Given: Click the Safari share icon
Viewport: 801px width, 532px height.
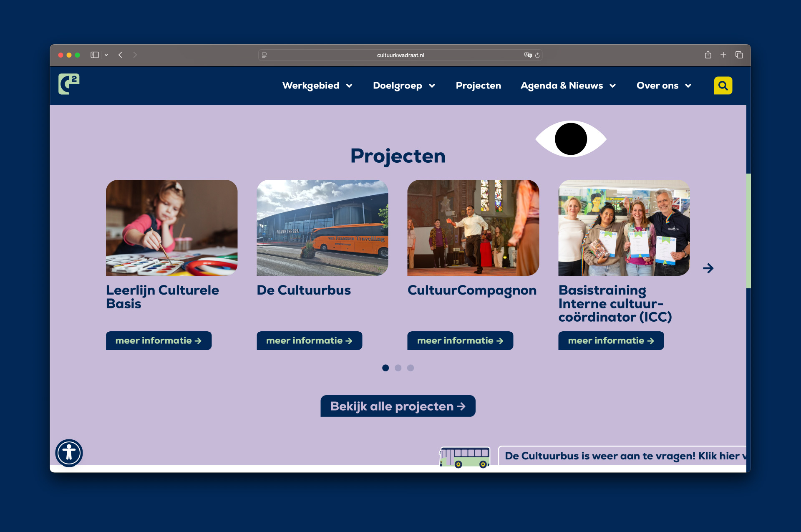Looking at the screenshot, I should [708, 55].
